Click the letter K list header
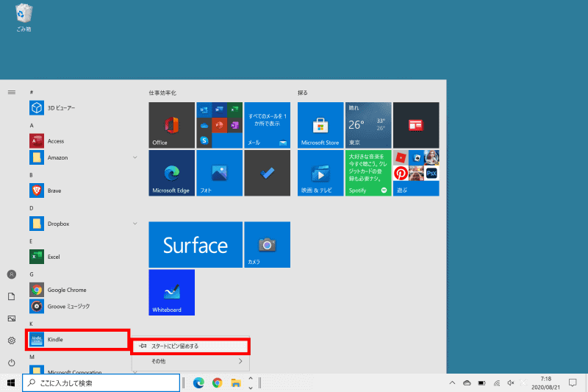The width and height of the screenshot is (588, 392). pyautogui.click(x=31, y=324)
